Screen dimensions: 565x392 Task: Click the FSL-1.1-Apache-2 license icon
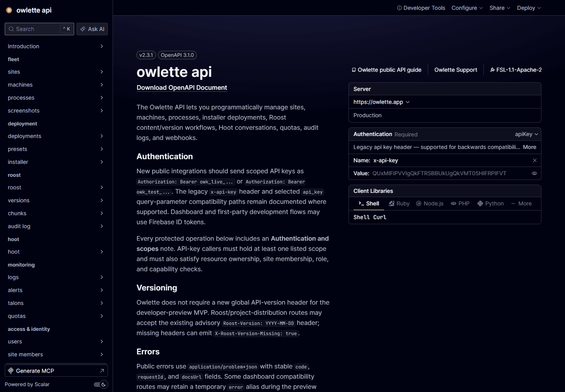pos(492,70)
